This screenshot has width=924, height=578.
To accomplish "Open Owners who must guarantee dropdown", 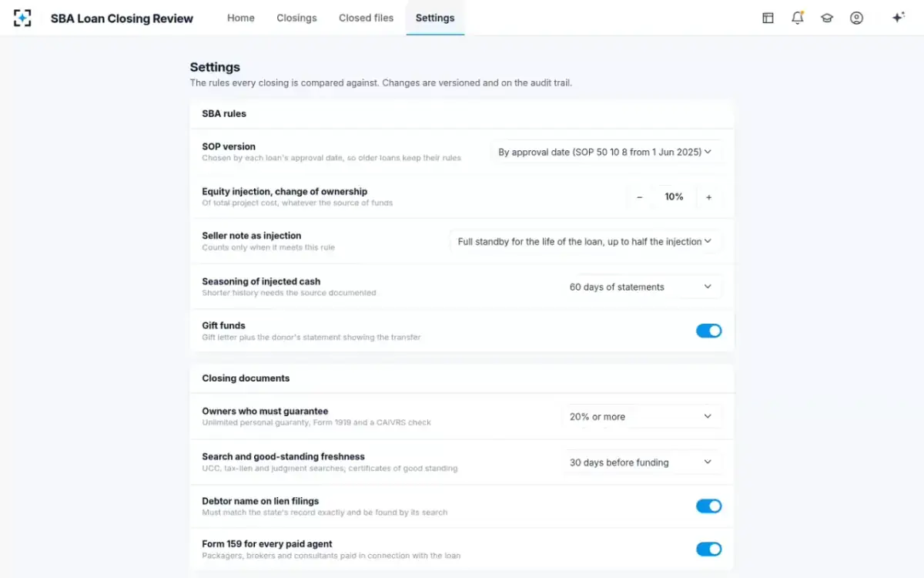I will pyautogui.click(x=641, y=416).
